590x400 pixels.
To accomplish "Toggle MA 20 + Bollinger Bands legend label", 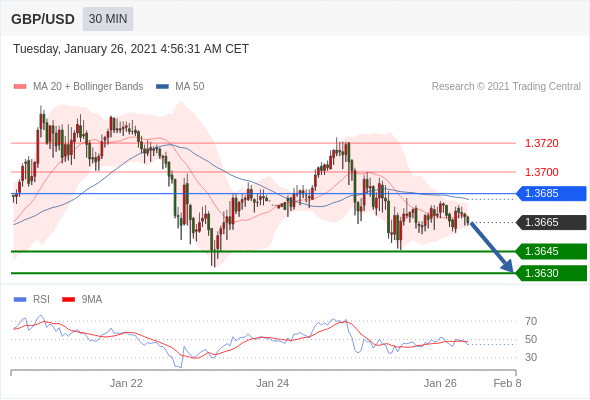I will tap(88, 87).
